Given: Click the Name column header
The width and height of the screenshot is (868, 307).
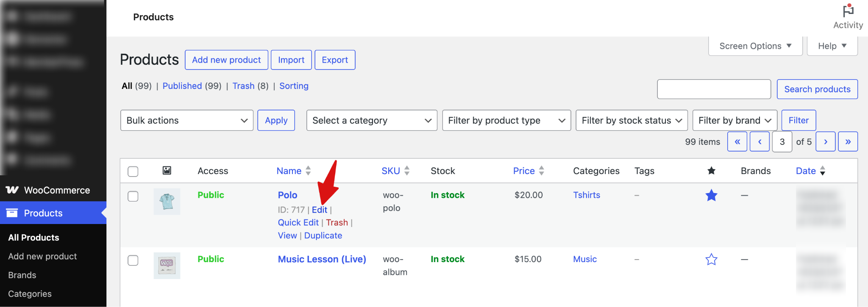Looking at the screenshot, I should point(289,171).
